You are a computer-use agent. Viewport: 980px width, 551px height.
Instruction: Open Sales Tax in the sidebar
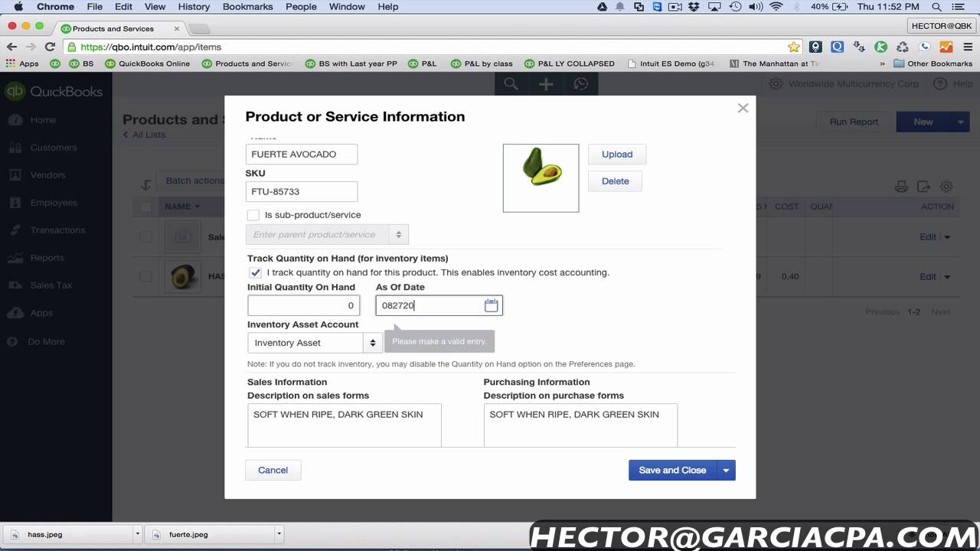tap(51, 285)
